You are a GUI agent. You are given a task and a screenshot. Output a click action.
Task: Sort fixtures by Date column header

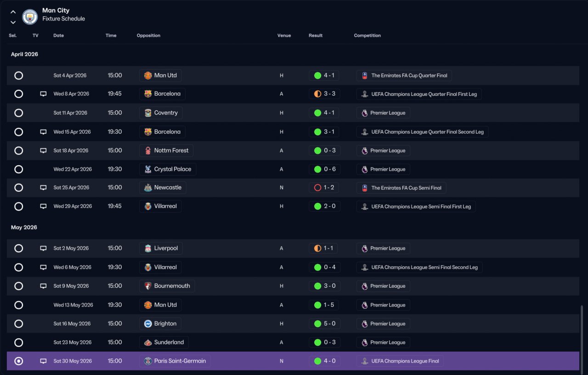(x=58, y=35)
